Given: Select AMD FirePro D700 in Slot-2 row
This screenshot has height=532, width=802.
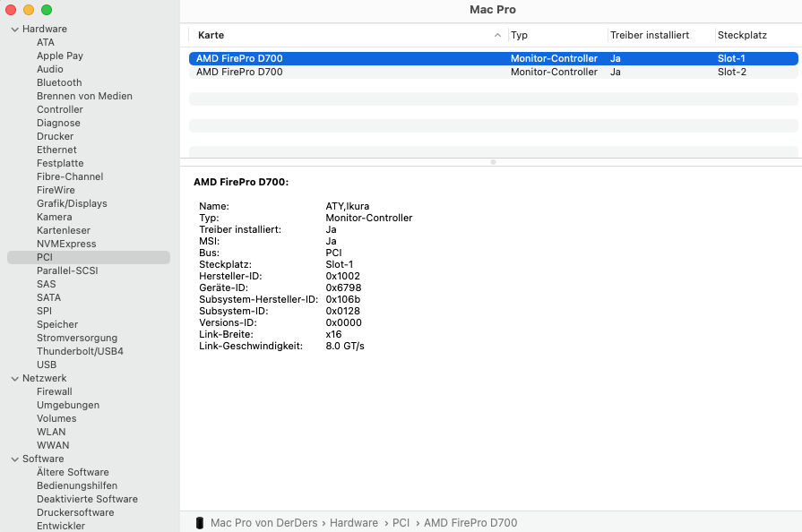Looking at the screenshot, I should [x=494, y=72].
